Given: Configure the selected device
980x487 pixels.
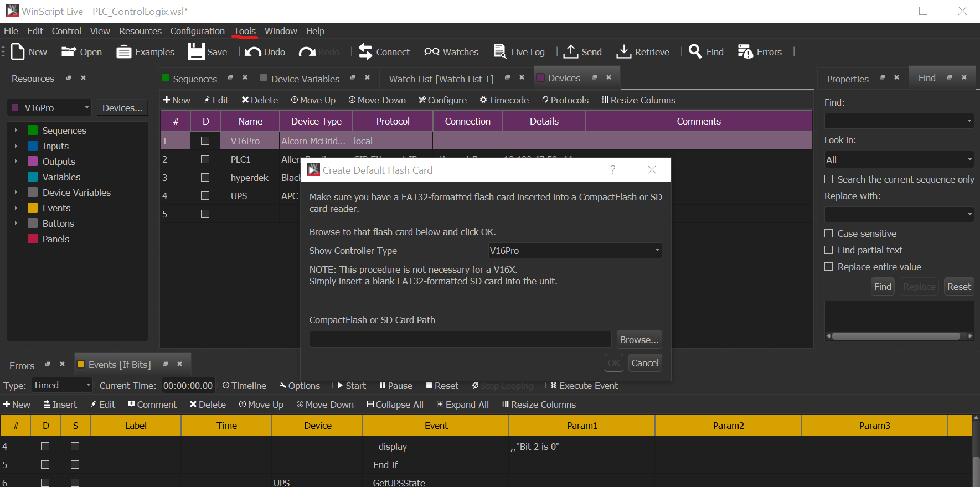Looking at the screenshot, I should (442, 100).
